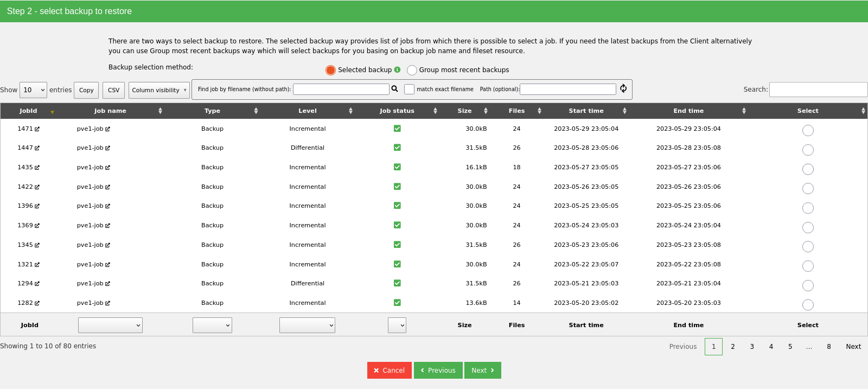868x389 pixels.
Task: Click the refresh icon next to Path field
Action: [623, 88]
